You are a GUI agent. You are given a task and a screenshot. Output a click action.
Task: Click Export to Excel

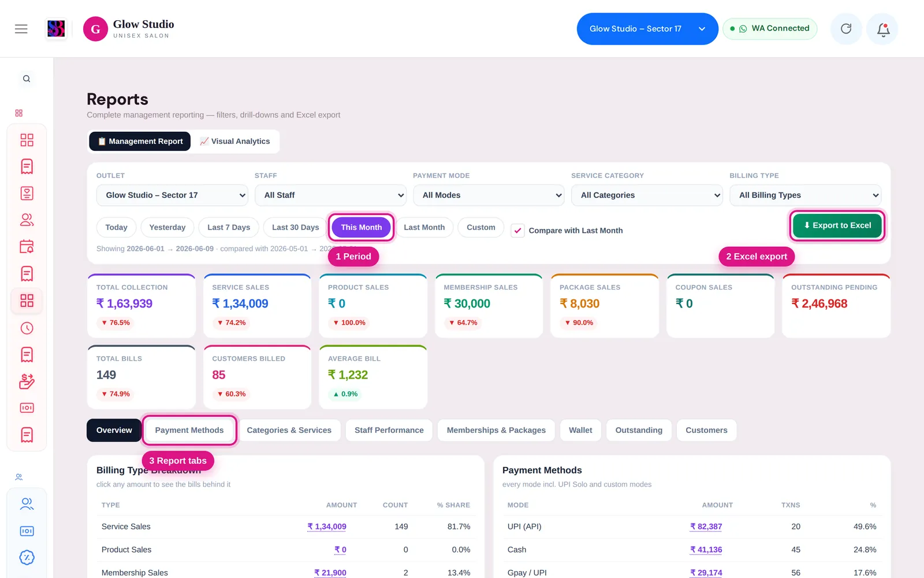click(837, 225)
